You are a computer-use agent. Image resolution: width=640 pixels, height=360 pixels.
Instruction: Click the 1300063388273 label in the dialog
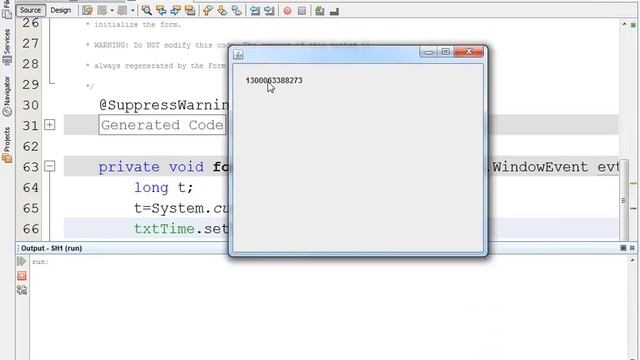[x=274, y=80]
